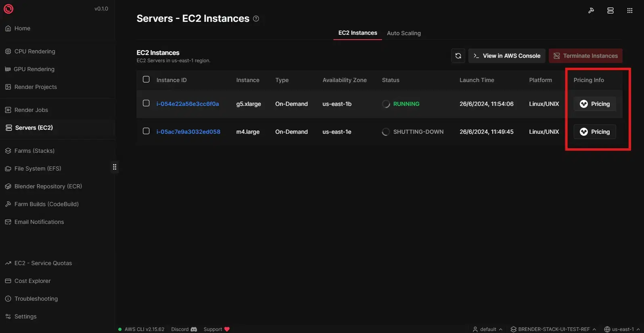Click the SHUTTING-DOWN status text
Viewport: 644px width, 333px height.
418,132
